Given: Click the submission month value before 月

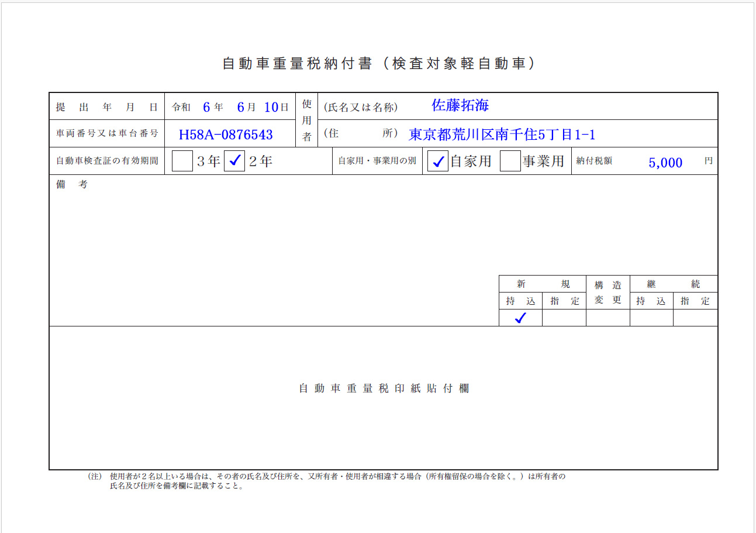Looking at the screenshot, I should [240, 107].
